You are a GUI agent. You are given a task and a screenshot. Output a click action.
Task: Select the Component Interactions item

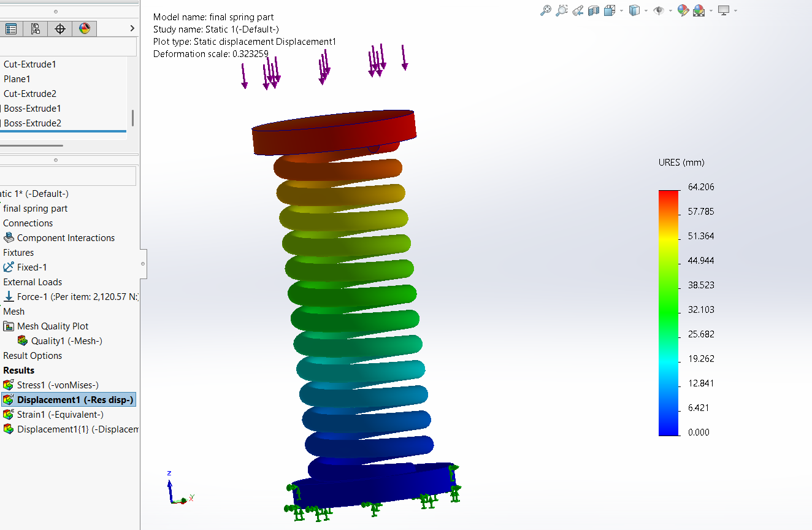coord(66,238)
